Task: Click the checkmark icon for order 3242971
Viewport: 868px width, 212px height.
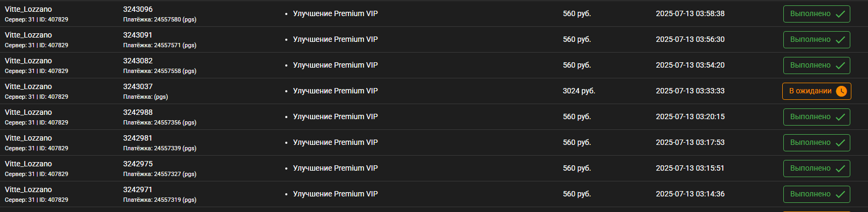Action: 840,194
